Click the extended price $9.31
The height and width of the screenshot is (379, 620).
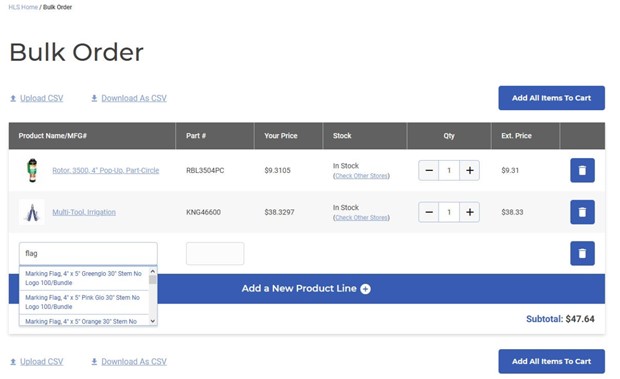click(510, 170)
